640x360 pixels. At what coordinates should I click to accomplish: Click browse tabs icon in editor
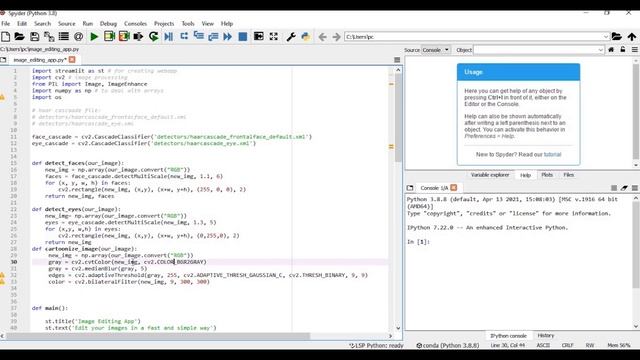(3, 60)
